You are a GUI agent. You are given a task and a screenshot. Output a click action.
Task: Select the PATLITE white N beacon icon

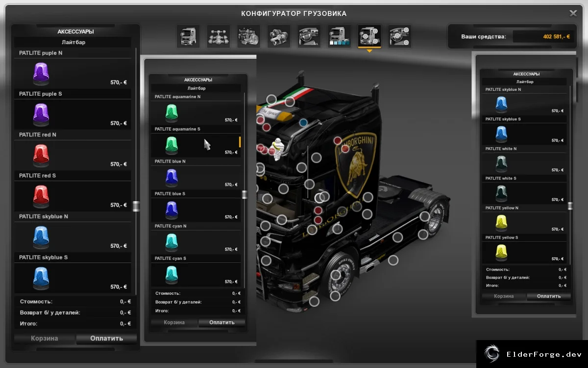tap(501, 163)
